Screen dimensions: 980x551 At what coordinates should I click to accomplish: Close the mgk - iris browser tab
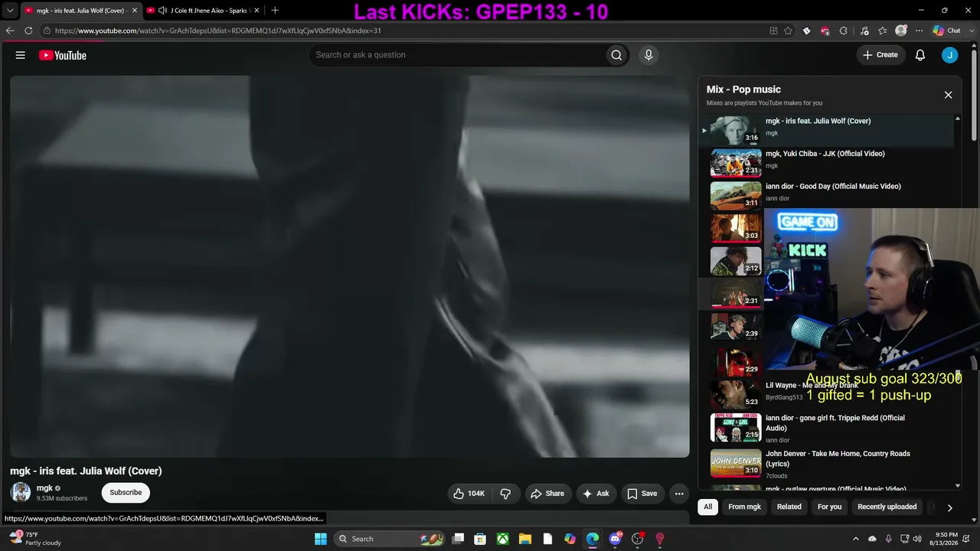135,10
